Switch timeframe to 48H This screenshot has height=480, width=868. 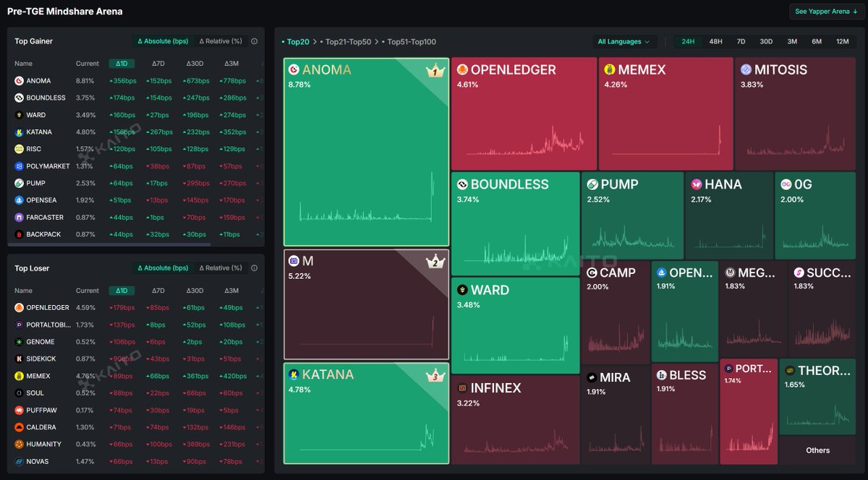[715, 41]
